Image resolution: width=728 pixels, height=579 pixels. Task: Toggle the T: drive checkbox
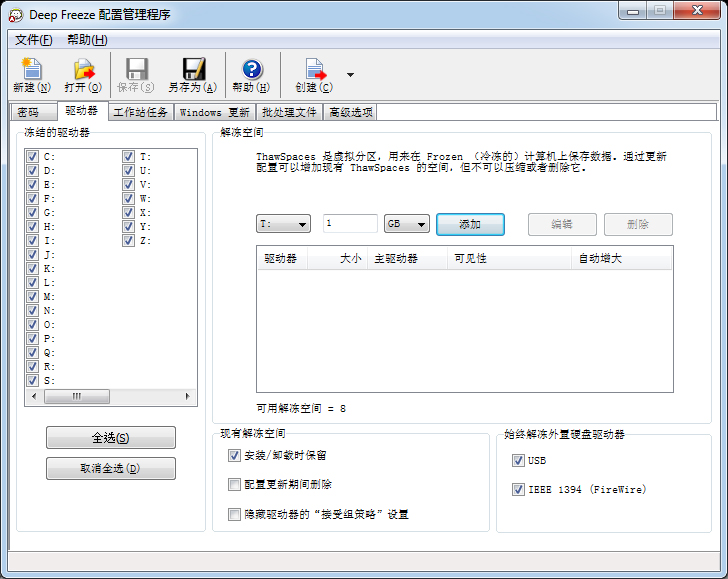[129, 156]
